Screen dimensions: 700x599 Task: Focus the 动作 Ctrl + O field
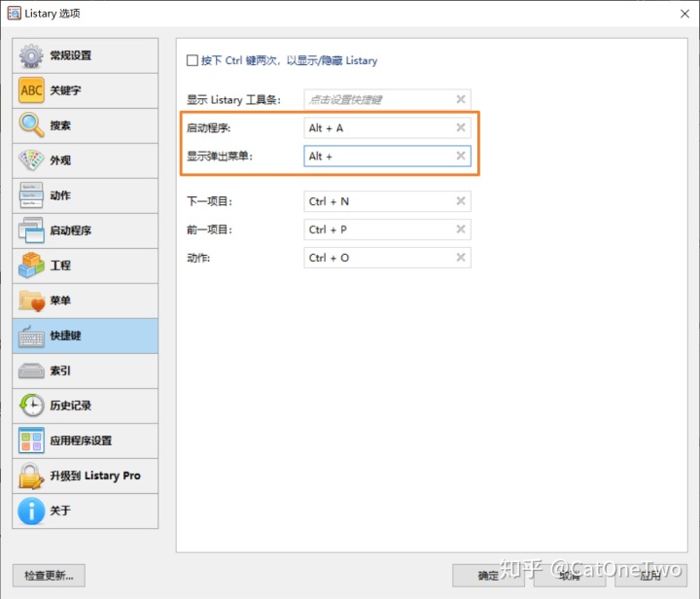pos(387,258)
